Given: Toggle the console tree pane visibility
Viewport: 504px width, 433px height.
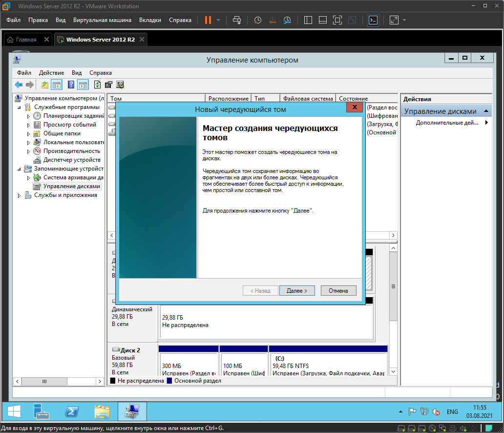Looking at the screenshot, I should click(x=57, y=85).
